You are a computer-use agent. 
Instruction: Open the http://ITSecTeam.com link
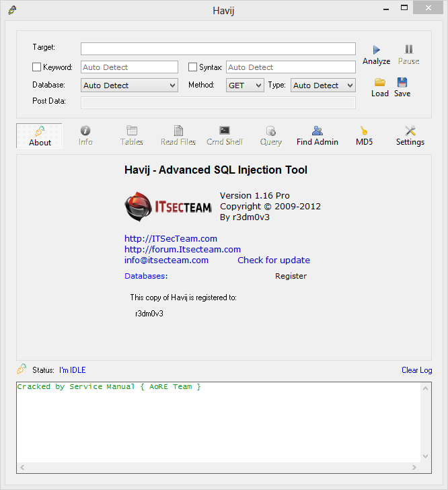(x=171, y=239)
